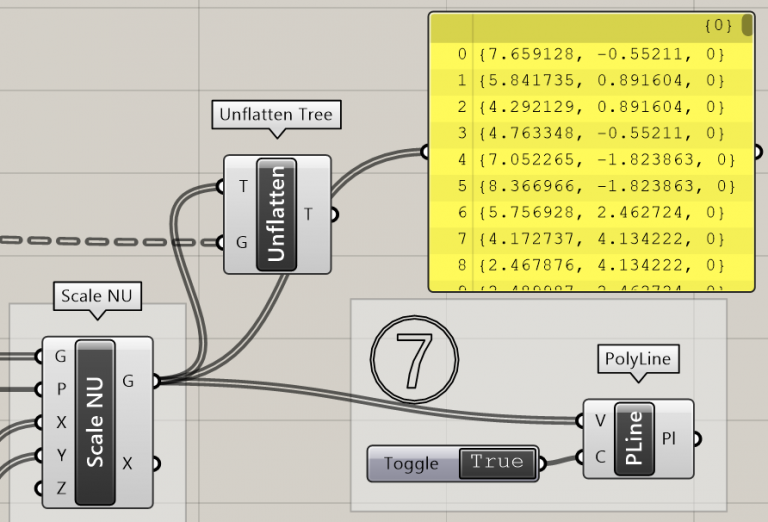Click the T output of Unflatten
This screenshot has height=522, width=768.
308,214
